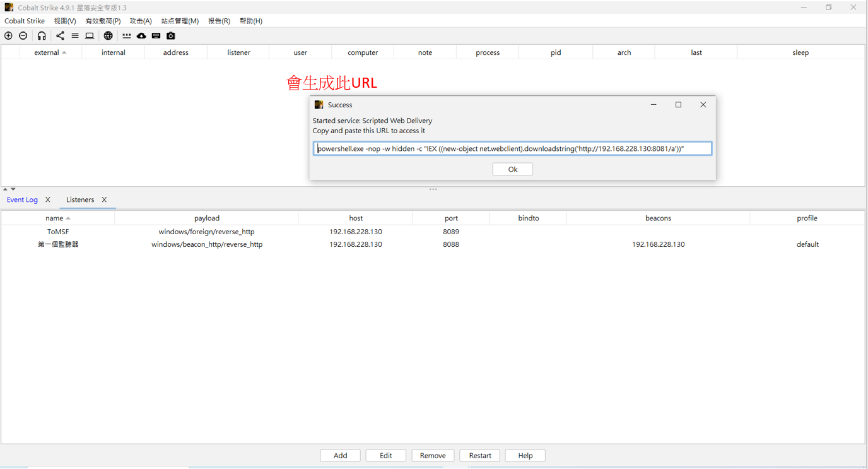868x469 pixels.
Task: Sort sessions by computer column
Action: (x=363, y=52)
